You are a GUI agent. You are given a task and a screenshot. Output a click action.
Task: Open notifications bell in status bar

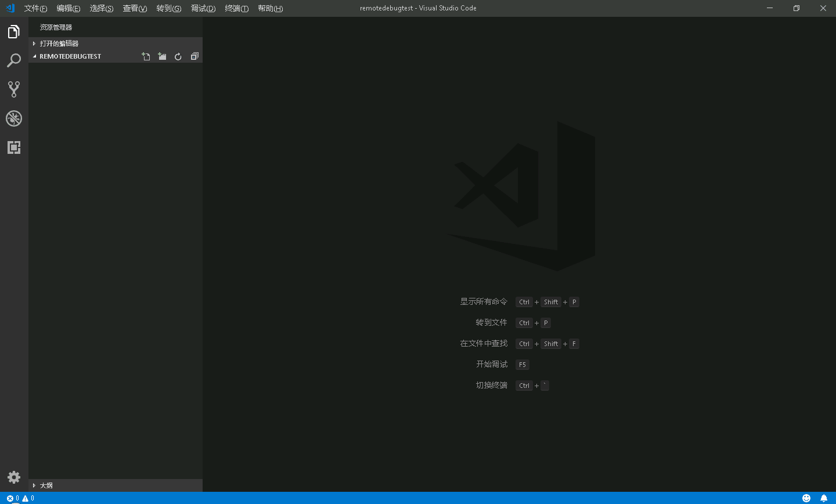(x=824, y=498)
